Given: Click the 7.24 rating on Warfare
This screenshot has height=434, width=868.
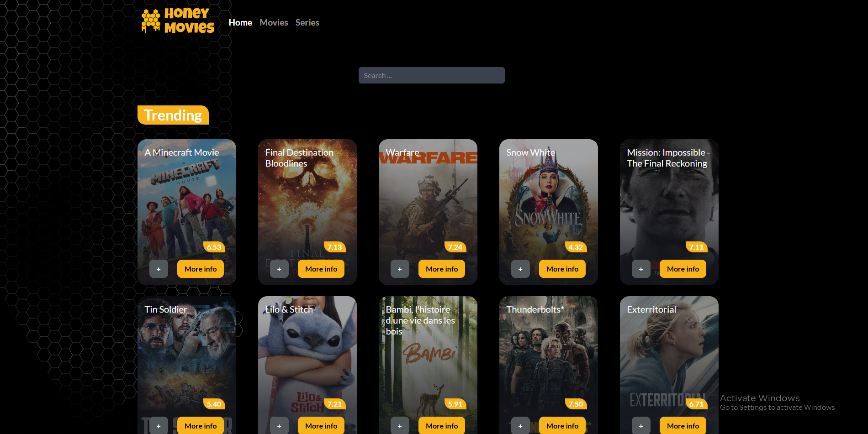Looking at the screenshot, I should tap(455, 247).
